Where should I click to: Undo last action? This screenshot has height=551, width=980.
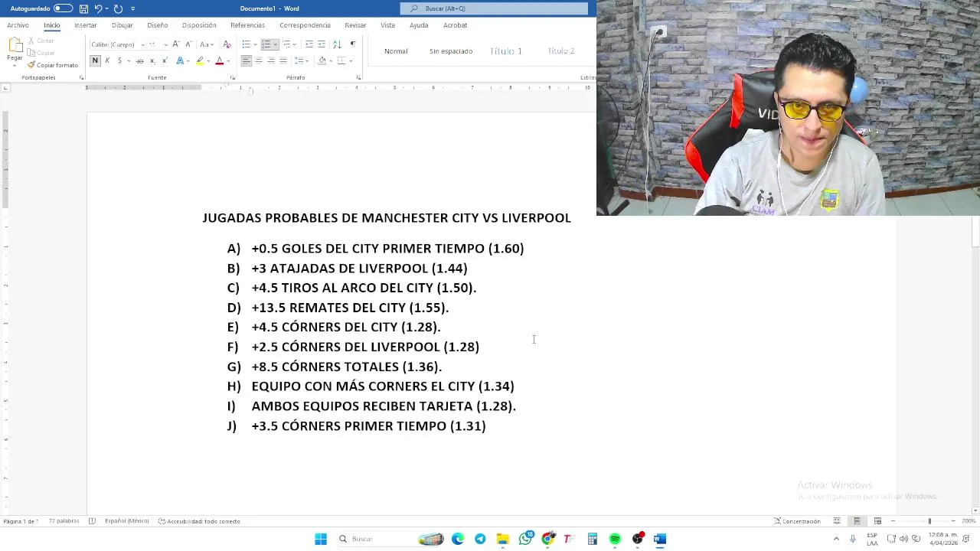click(98, 8)
